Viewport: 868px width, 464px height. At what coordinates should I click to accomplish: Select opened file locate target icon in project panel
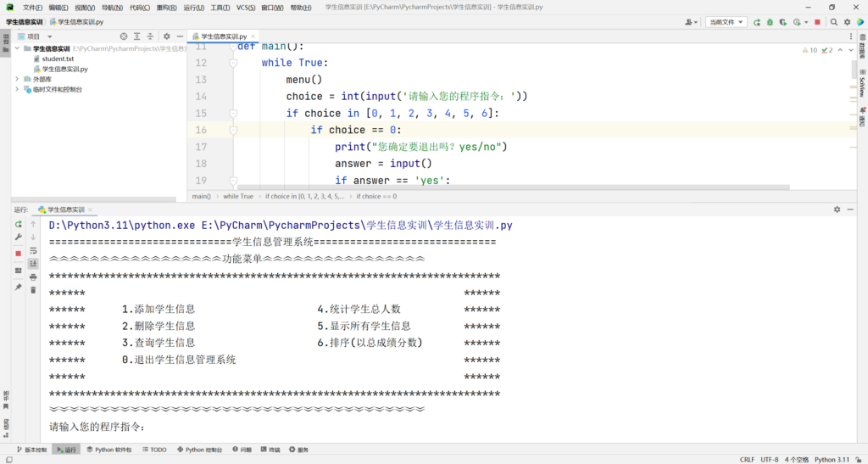[124, 36]
